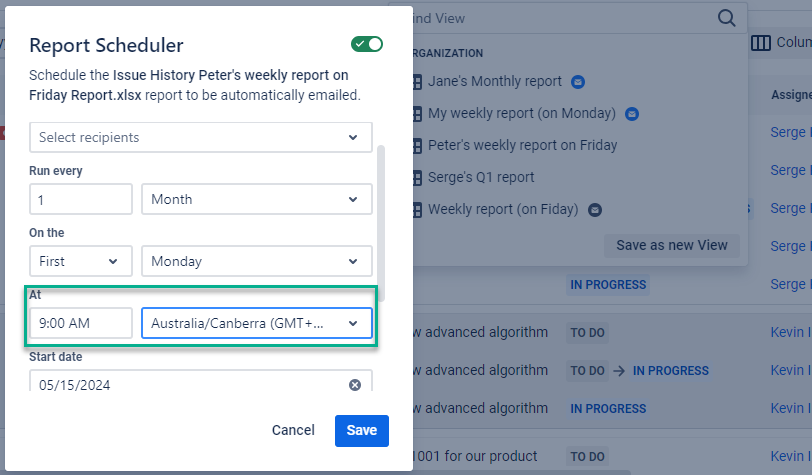Viewport: 812px width, 475px height.
Task: Click the search magnifier icon in Find View
Action: coord(727,18)
